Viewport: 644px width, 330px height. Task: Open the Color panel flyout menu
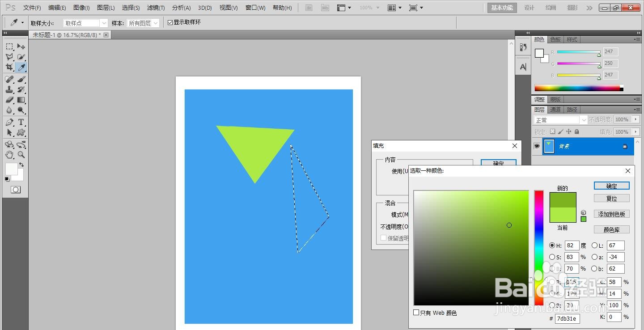(x=636, y=39)
